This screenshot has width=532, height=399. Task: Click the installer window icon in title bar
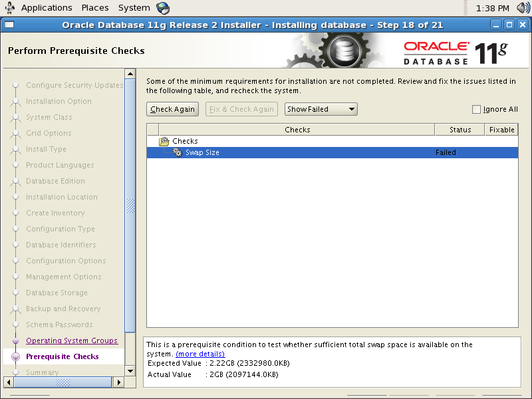pyautogui.click(x=9, y=25)
